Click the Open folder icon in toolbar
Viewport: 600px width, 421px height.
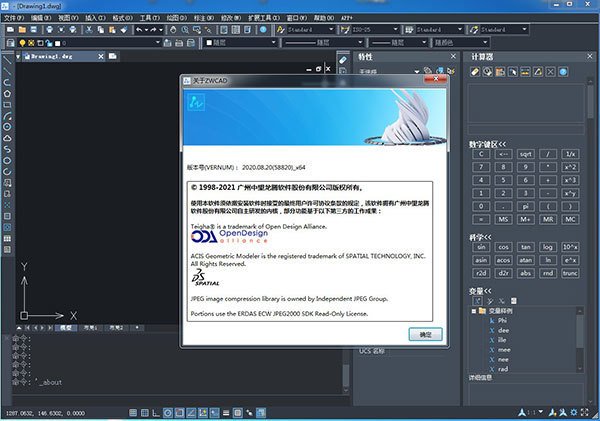22,29
